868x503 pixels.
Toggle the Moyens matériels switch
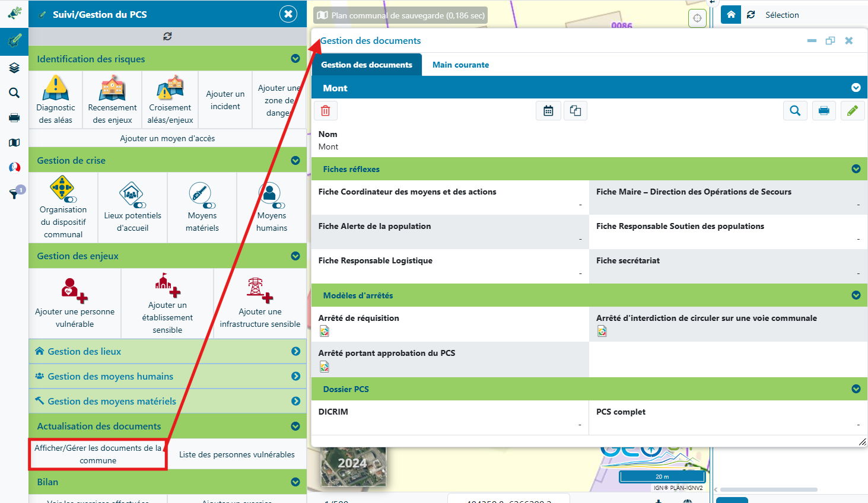209,206
